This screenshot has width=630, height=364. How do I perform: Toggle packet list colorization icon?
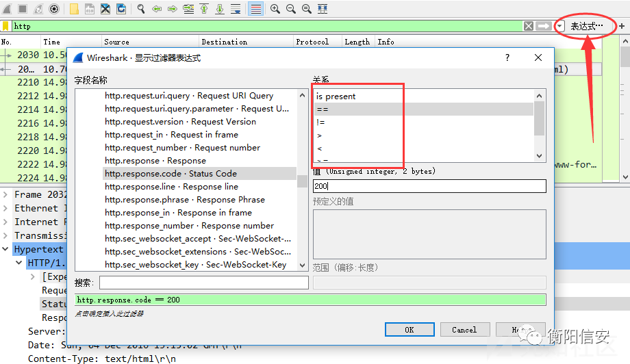pyautogui.click(x=255, y=9)
